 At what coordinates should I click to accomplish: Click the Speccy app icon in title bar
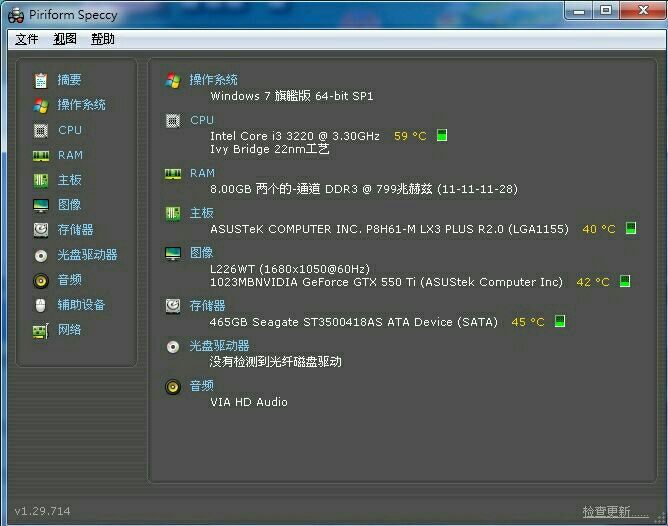[16, 16]
